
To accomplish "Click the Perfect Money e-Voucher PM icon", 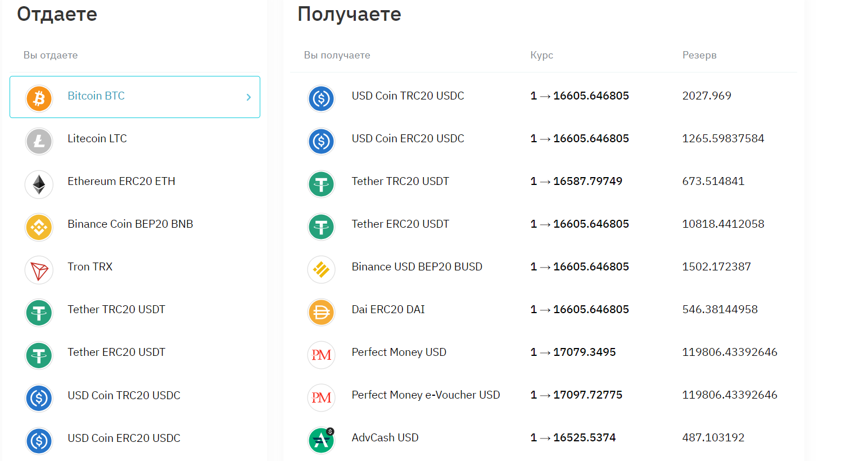I will point(321,397).
